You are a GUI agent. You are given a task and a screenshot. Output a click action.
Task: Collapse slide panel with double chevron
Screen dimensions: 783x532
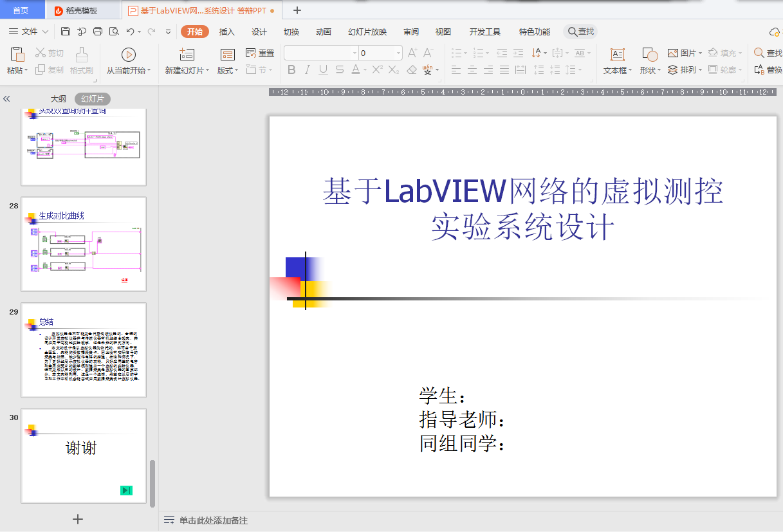pos(6,99)
